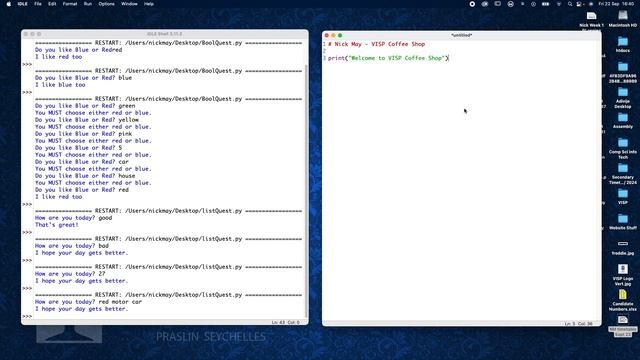Screen dimensions: 640x360
Task: Click the shell status bar Ln Col indicator
Action: tap(286, 322)
